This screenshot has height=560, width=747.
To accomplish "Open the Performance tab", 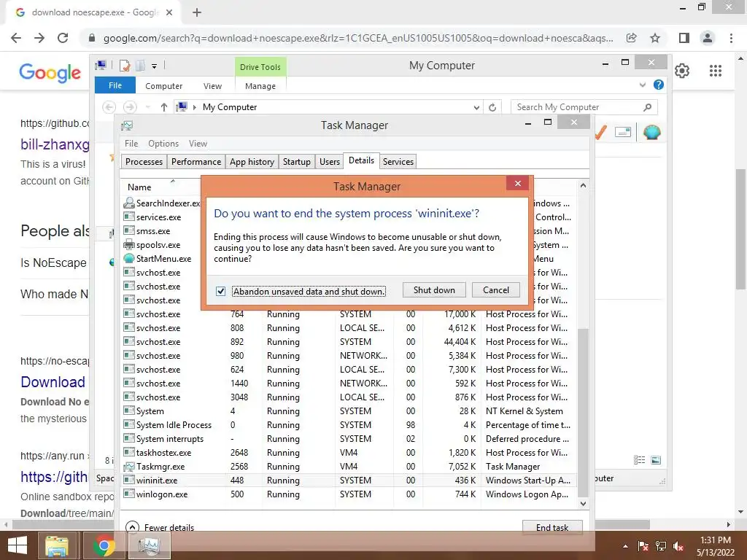I will coord(196,162).
